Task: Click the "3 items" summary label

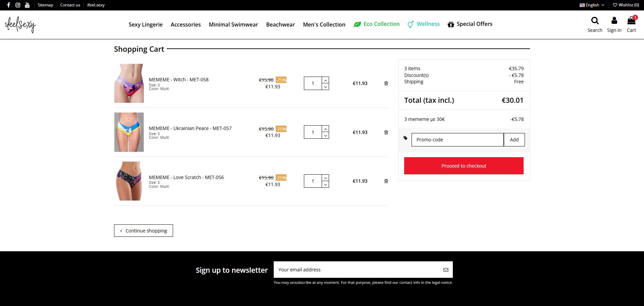Action: (412, 69)
